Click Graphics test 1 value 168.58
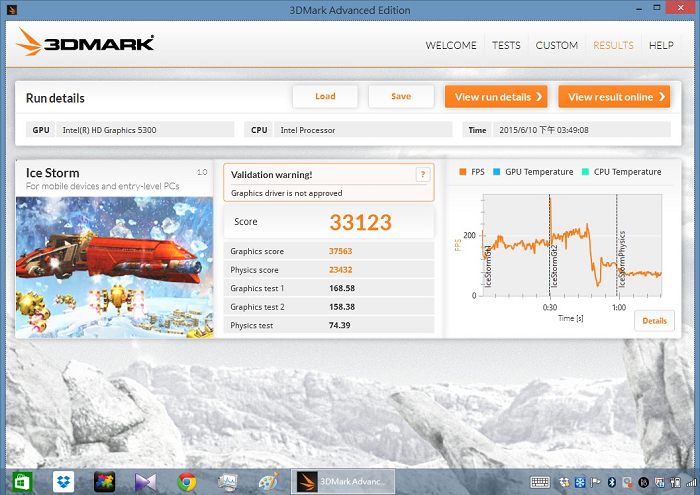Image resolution: width=700 pixels, height=495 pixels. pos(342,288)
